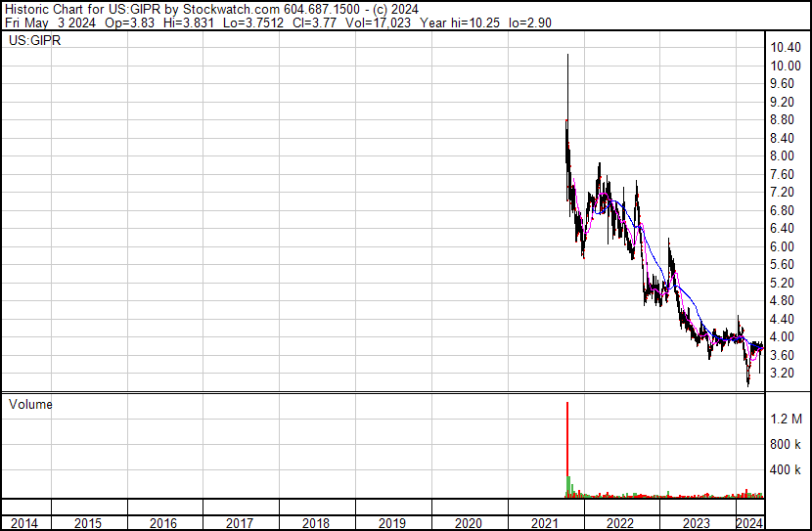Click the Volume panel label

[x=30, y=404]
